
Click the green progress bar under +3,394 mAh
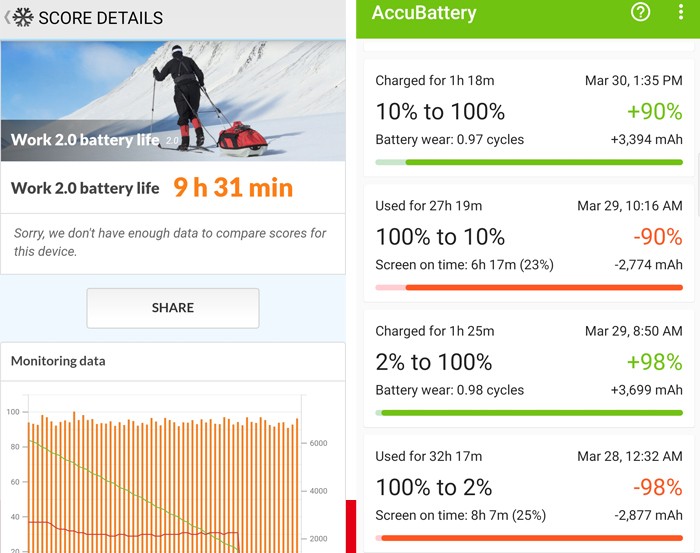point(529,162)
